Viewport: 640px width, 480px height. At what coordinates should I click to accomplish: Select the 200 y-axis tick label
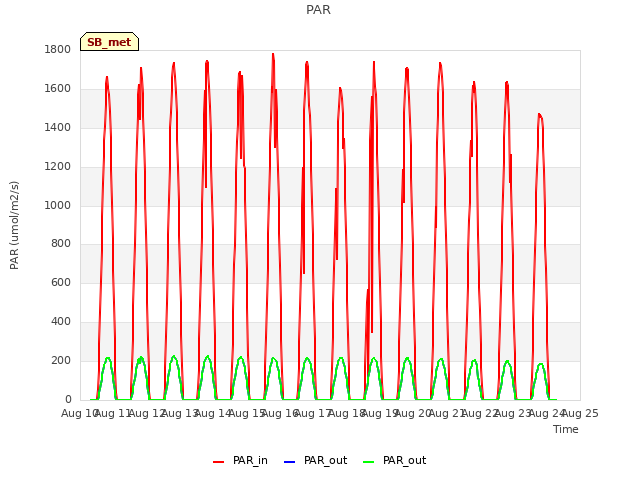(x=61, y=360)
